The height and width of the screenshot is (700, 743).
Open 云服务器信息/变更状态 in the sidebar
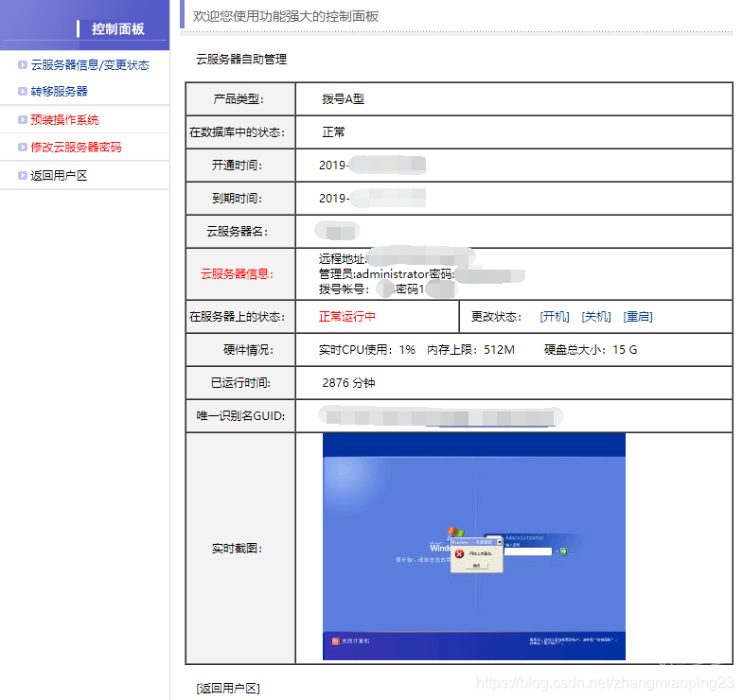[90, 65]
